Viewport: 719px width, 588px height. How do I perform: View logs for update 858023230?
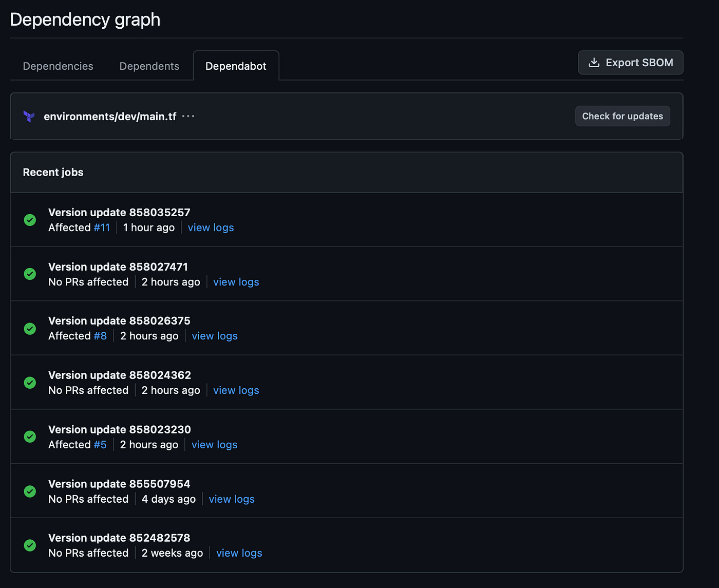pyautogui.click(x=215, y=445)
